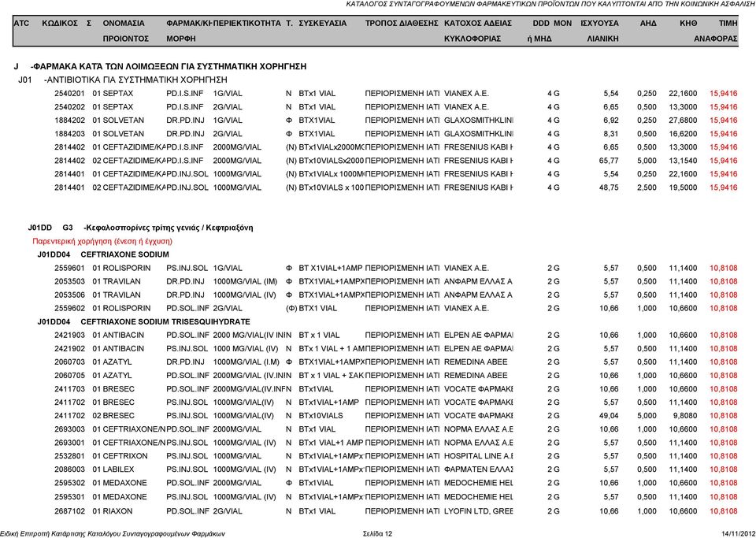The width and height of the screenshot is (756, 538).
Task: Select the 'CEFTRIAXONE SODIUM TRISESQUIHYDRATE' subheading
Action: [165, 321]
